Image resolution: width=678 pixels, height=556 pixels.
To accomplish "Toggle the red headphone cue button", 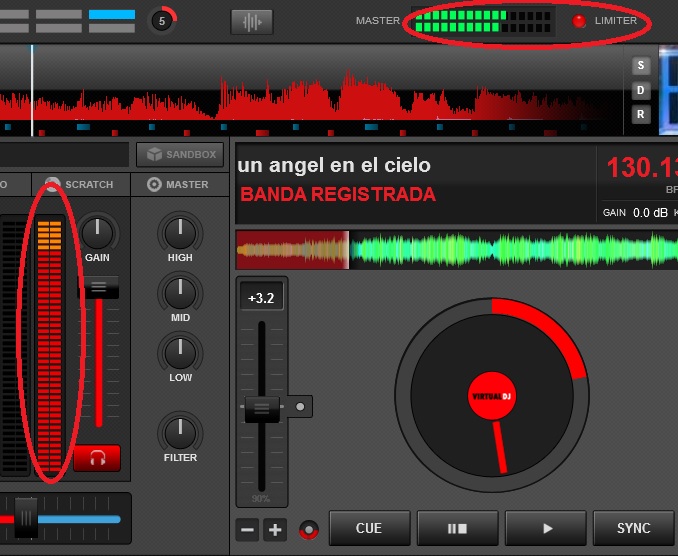I will [97, 458].
